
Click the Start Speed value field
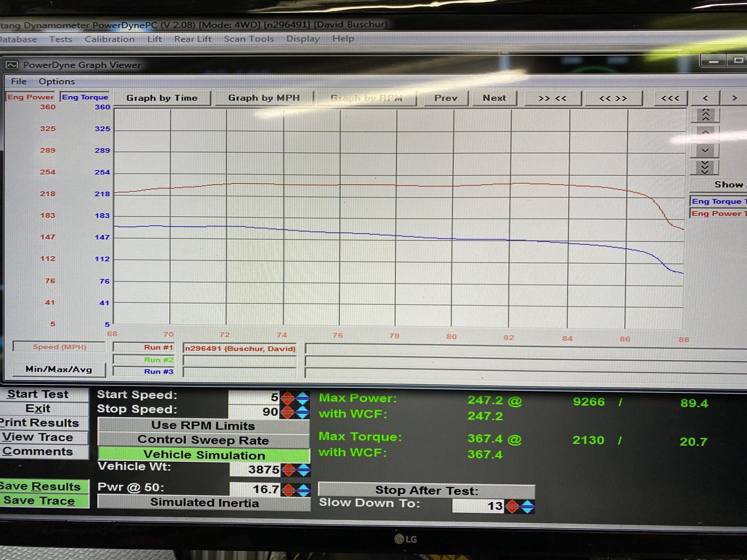tap(254, 397)
